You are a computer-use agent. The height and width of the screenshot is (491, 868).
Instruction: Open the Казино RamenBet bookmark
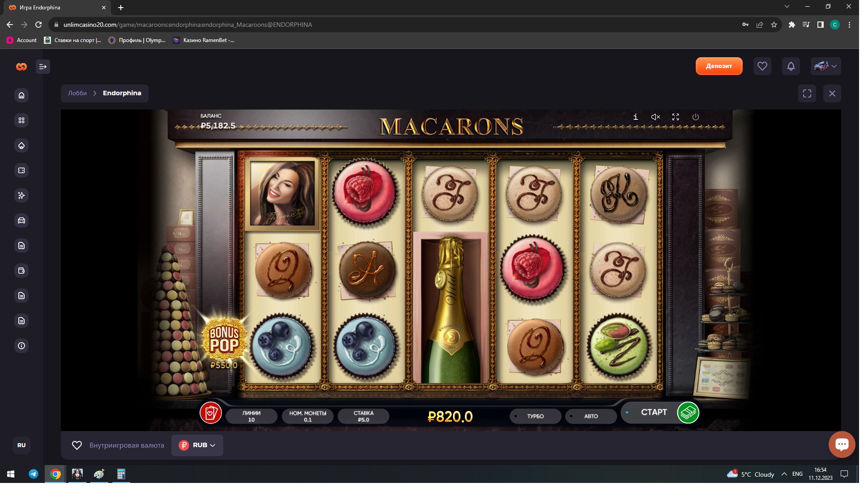click(204, 40)
